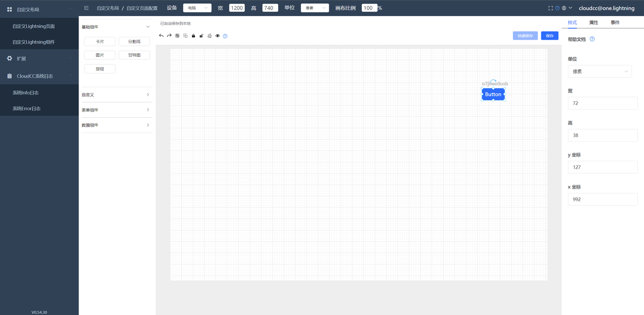
Task: Open the 单位 dropdown in the top bar
Action: [x=314, y=8]
